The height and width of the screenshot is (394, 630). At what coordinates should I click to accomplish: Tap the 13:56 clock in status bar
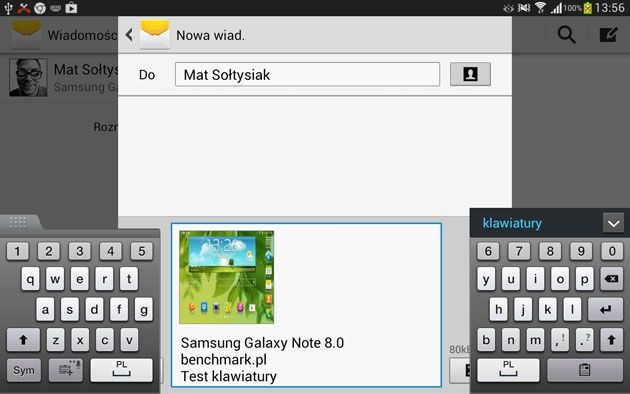click(610, 8)
